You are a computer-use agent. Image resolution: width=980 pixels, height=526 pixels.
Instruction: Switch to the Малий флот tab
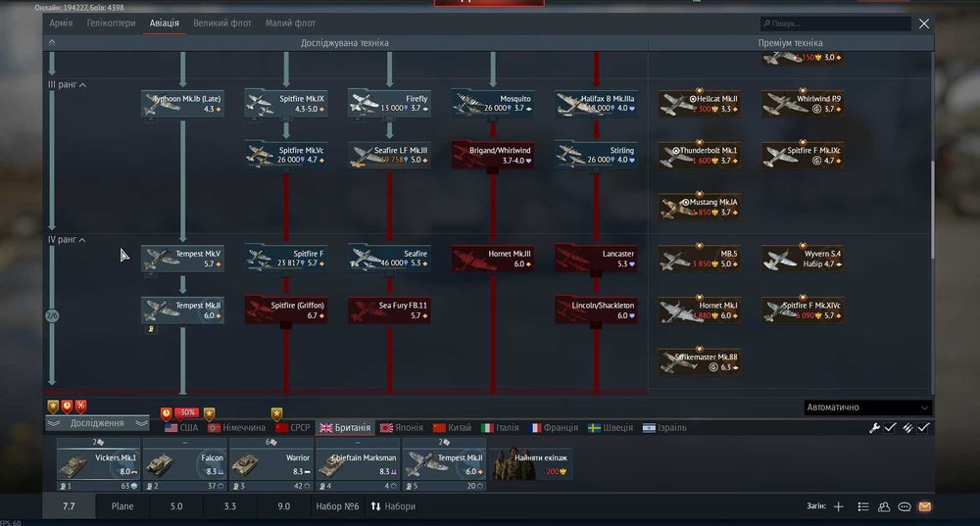point(290,24)
